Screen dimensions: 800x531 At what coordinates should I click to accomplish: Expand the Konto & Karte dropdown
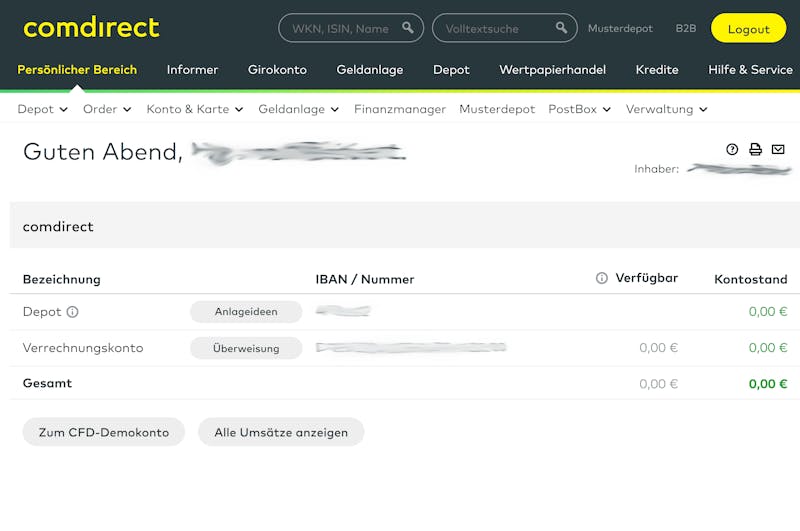195,109
